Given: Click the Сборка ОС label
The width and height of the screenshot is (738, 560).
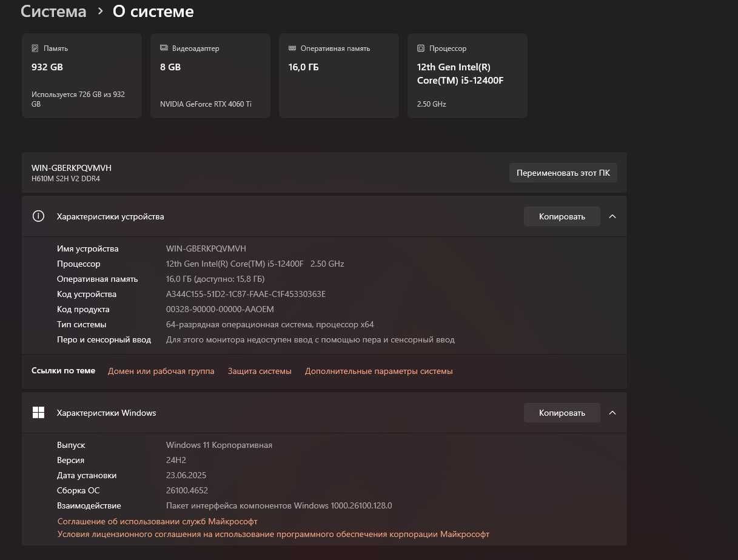Looking at the screenshot, I should [78, 490].
